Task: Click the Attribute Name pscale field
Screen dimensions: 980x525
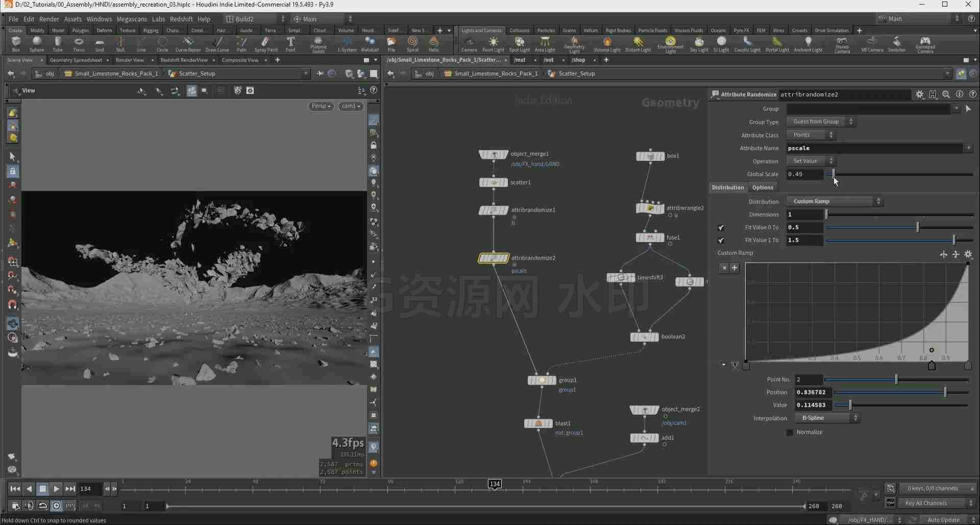Action: [x=874, y=148]
